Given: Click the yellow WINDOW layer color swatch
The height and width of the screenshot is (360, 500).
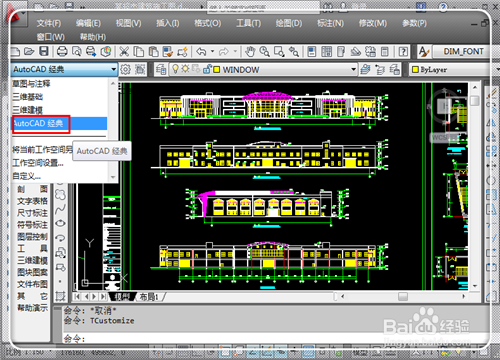Looking at the screenshot, I should (217, 69).
